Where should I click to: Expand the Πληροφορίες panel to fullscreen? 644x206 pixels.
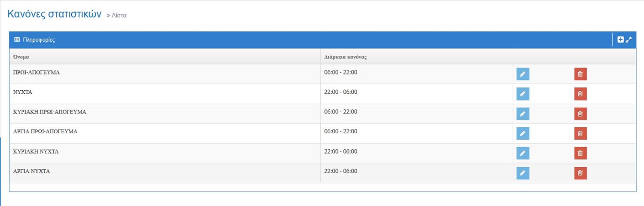(629, 40)
